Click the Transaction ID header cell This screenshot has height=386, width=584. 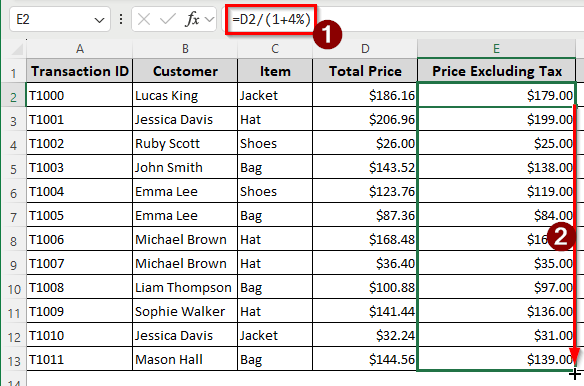coord(79,71)
